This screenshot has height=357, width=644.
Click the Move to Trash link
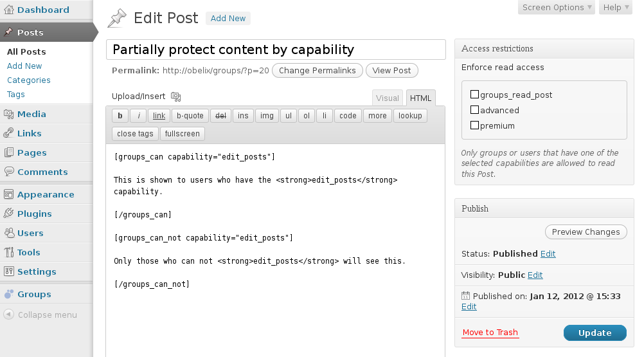coord(490,333)
